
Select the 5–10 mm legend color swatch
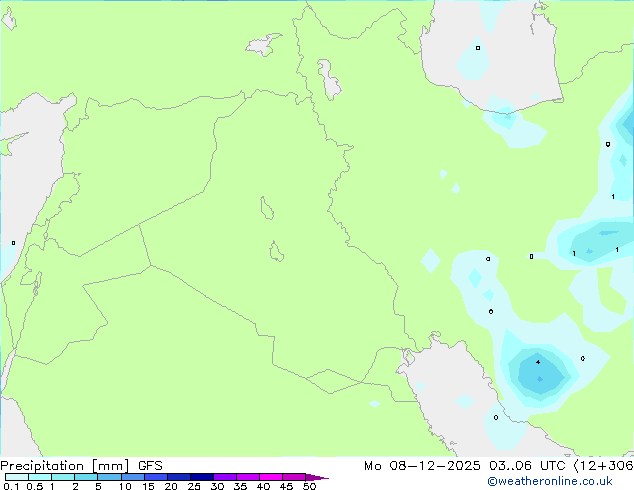(109, 477)
